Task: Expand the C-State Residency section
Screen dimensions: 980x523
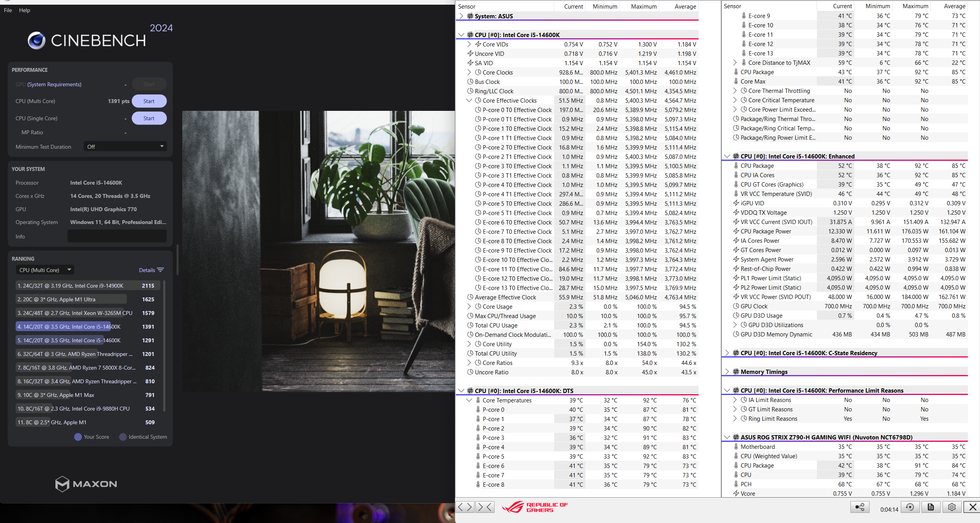Action: pyautogui.click(x=727, y=353)
